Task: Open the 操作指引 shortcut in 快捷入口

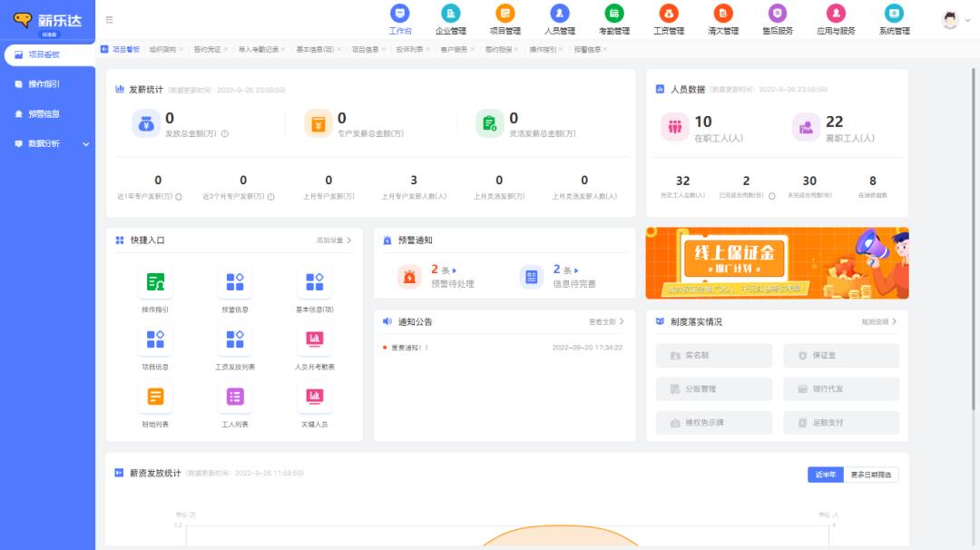Action: 155,290
